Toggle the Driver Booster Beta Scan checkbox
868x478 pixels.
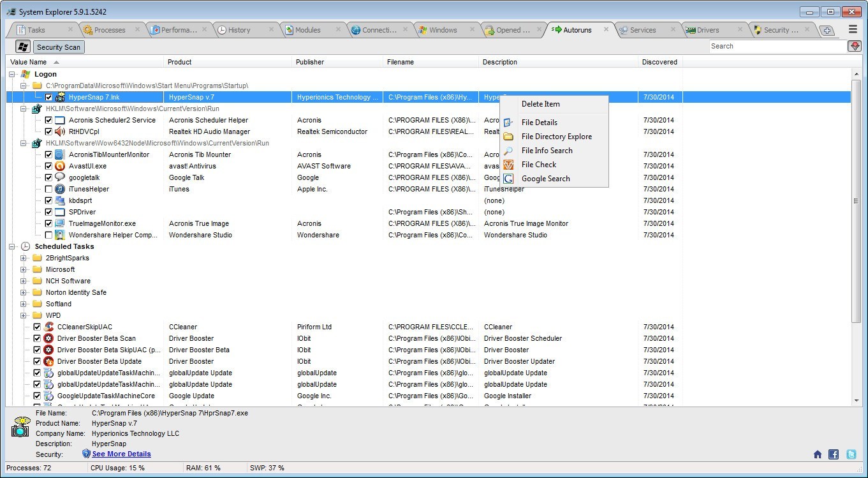[37, 338]
